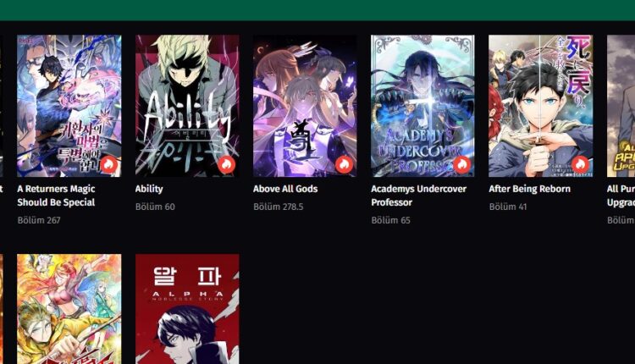
Task: Click the flame badge on Ability cover
Action: 226,164
